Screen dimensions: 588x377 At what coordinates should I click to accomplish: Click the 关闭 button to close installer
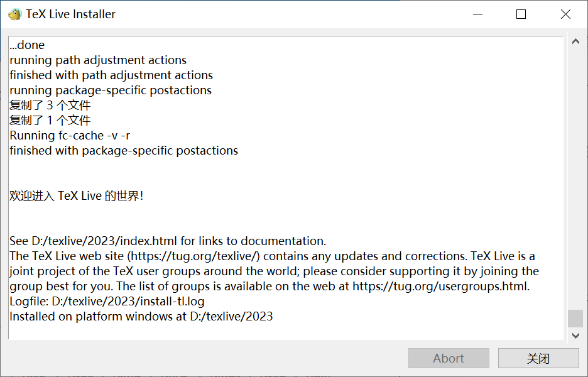pos(538,358)
